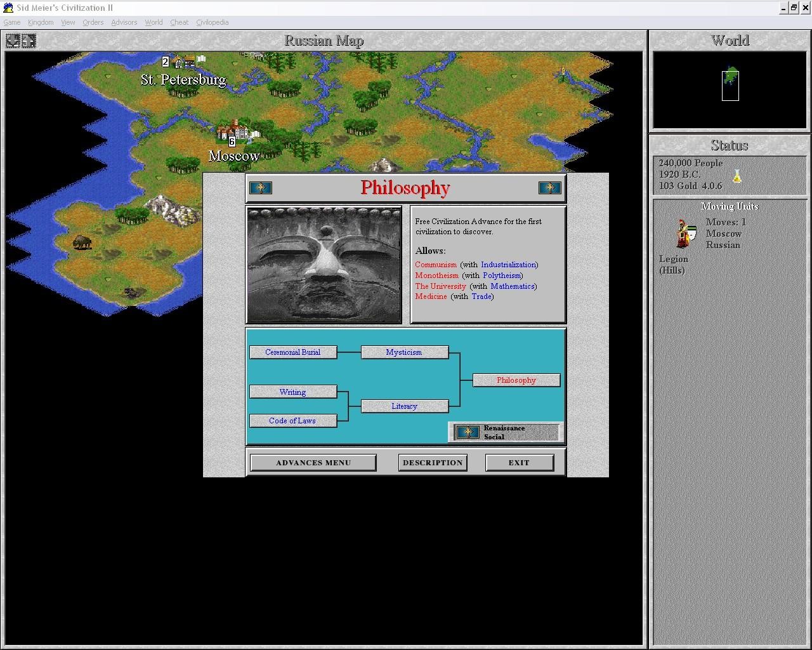Open the Communism advance link
812x650 pixels.
436,265
